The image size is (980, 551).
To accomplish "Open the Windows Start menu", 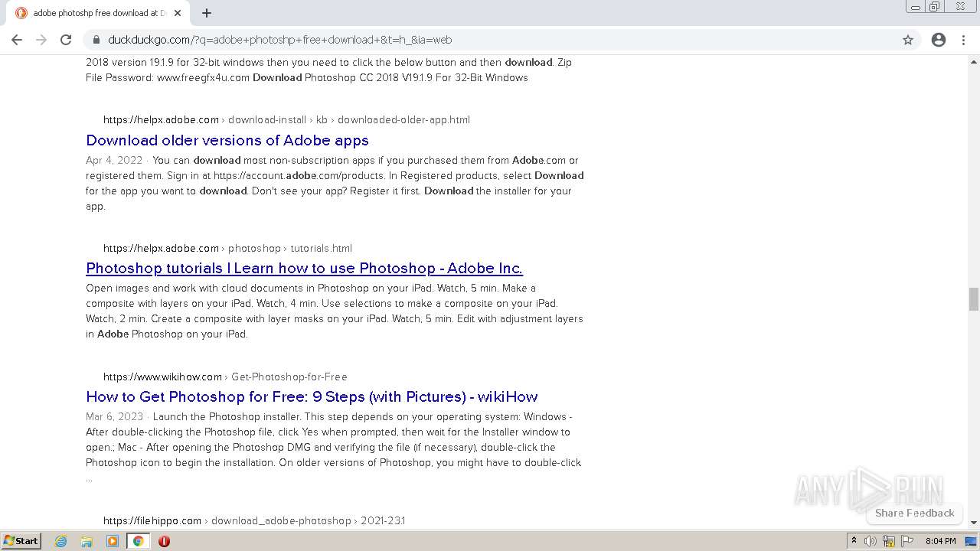I will click(x=21, y=541).
